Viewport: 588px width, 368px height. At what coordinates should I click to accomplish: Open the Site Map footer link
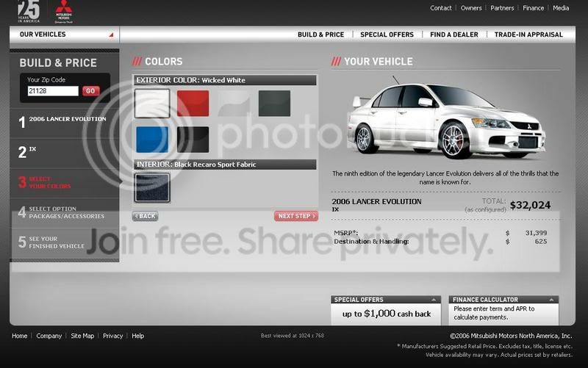coord(82,336)
